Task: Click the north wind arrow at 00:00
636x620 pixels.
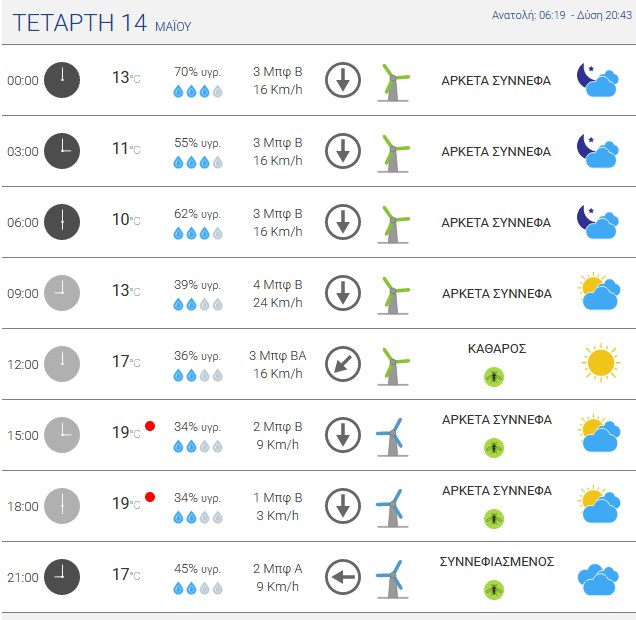Action: (343, 80)
